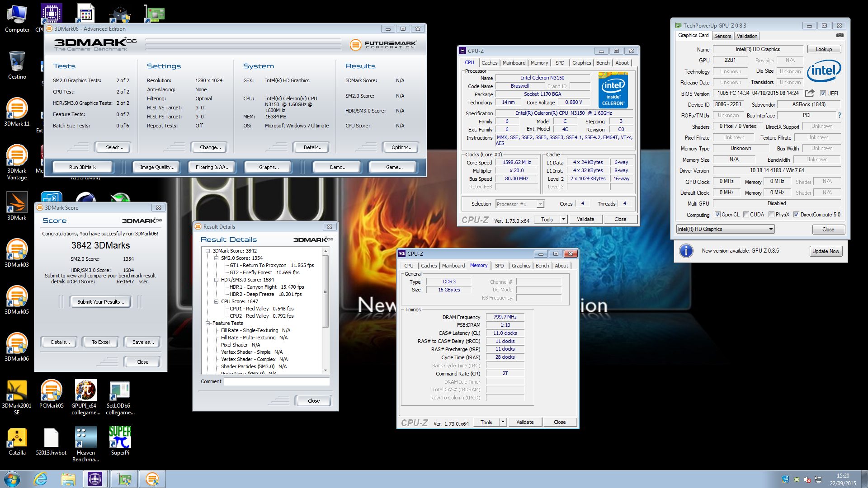Open Windows Explorer folder on taskbar
The width and height of the screenshot is (868, 488).
point(68,479)
